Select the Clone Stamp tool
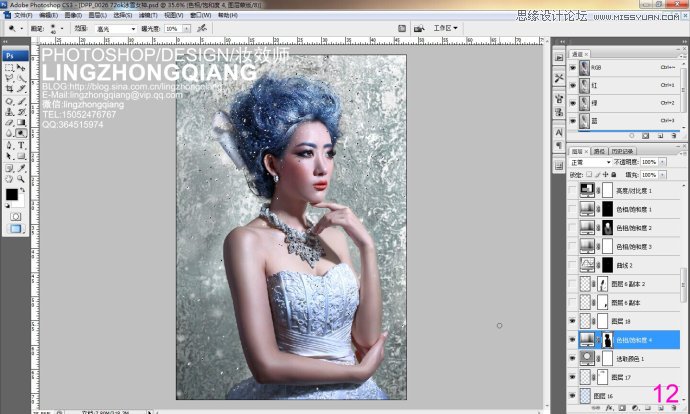This screenshot has width=690, height=414. coord(9,112)
